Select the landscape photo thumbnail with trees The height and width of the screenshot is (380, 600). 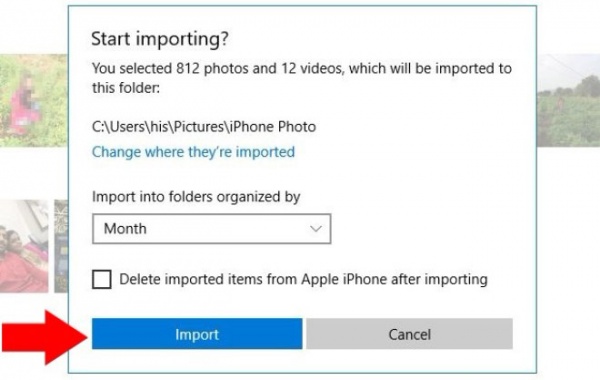[568, 100]
